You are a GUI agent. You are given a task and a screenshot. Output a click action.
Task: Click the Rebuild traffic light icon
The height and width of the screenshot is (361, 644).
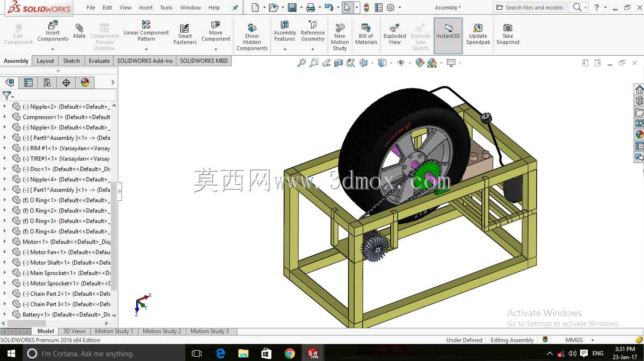366,8
